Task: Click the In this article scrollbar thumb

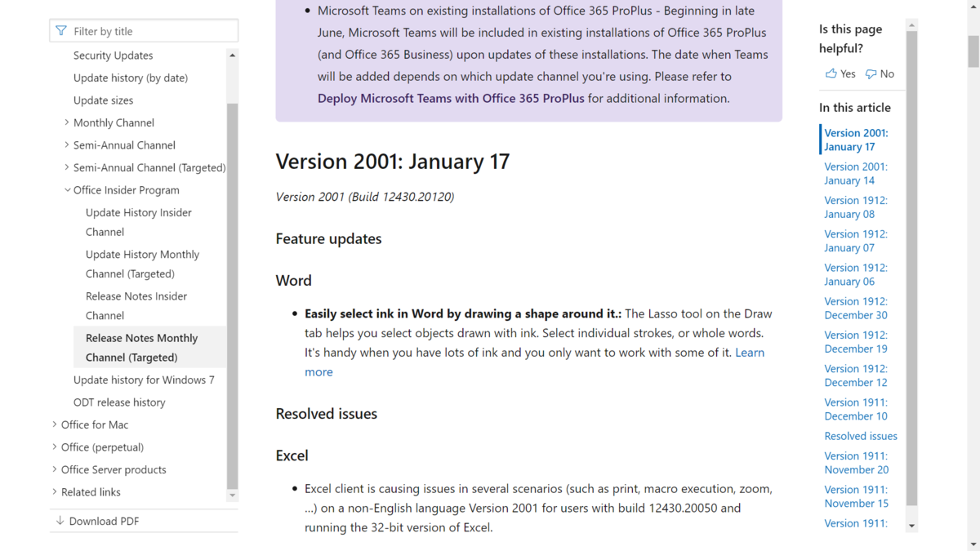Action: 912,269
